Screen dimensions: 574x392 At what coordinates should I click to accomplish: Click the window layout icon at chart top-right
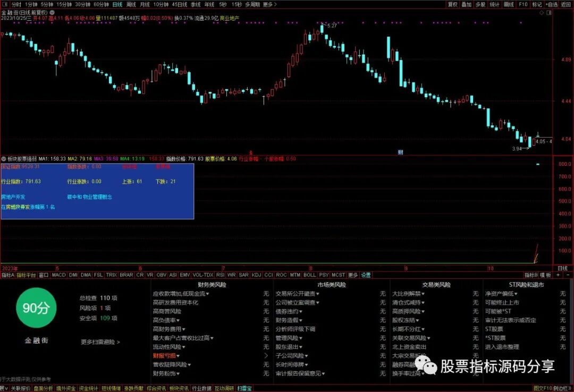point(549,12)
